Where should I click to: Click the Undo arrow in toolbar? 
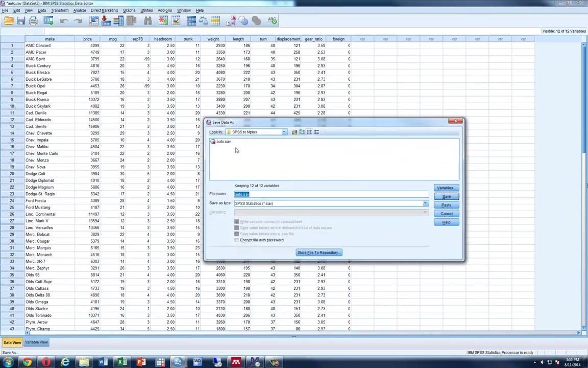click(x=64, y=21)
